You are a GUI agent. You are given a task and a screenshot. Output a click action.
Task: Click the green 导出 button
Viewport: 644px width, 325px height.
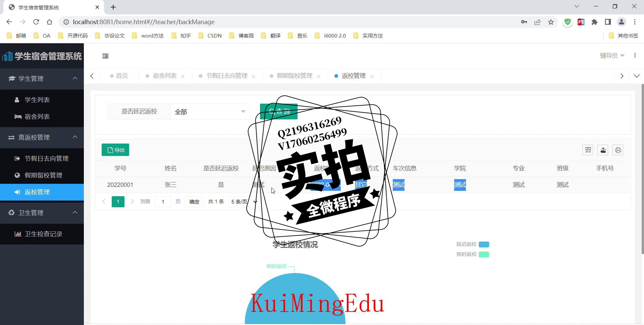[115, 150]
